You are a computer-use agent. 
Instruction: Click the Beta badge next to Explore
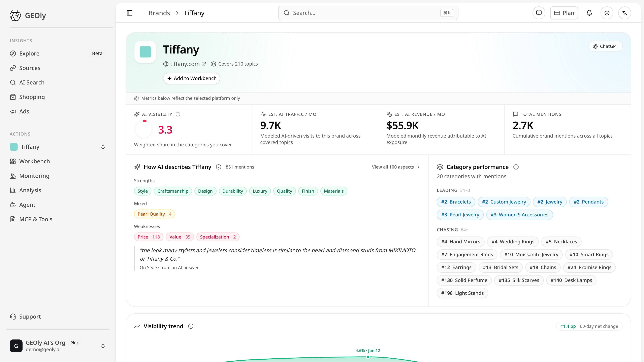97,53
